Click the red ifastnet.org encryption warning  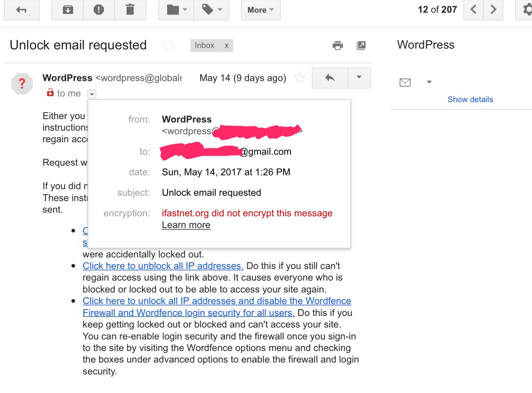[x=247, y=213]
